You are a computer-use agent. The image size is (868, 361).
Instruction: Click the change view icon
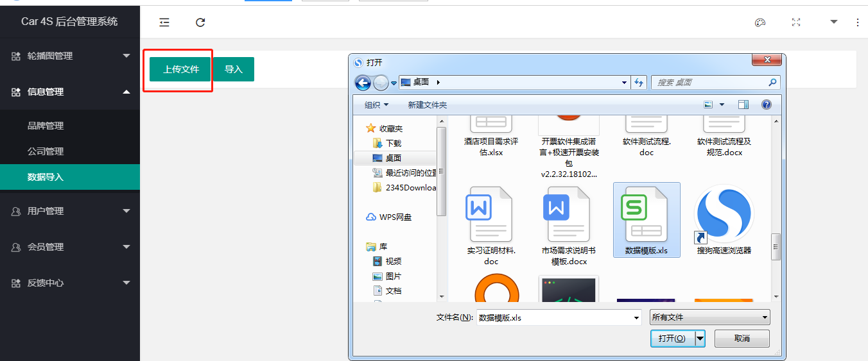709,105
